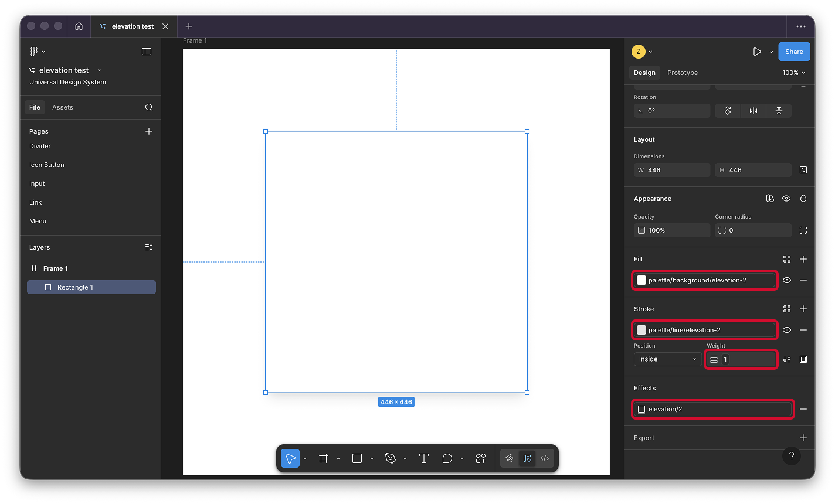Switch to the Assets tab
This screenshot has height=504, width=835.
coord(63,107)
